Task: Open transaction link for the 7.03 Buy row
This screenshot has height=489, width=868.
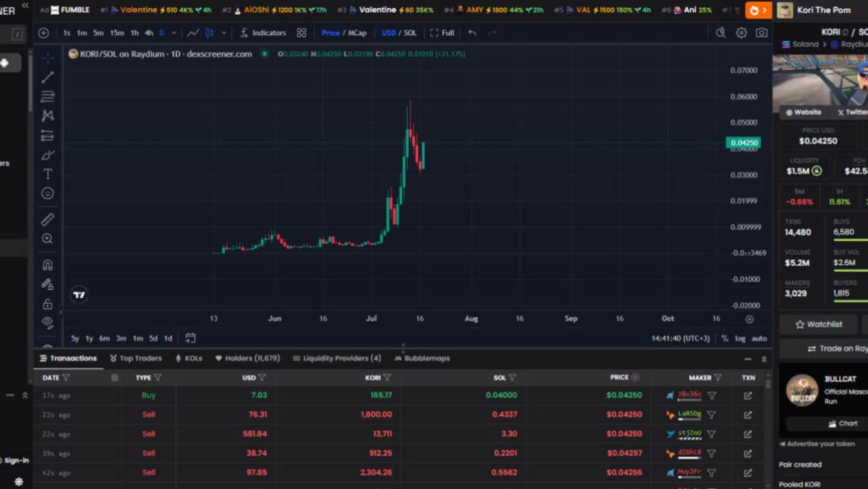Action: coord(748,396)
